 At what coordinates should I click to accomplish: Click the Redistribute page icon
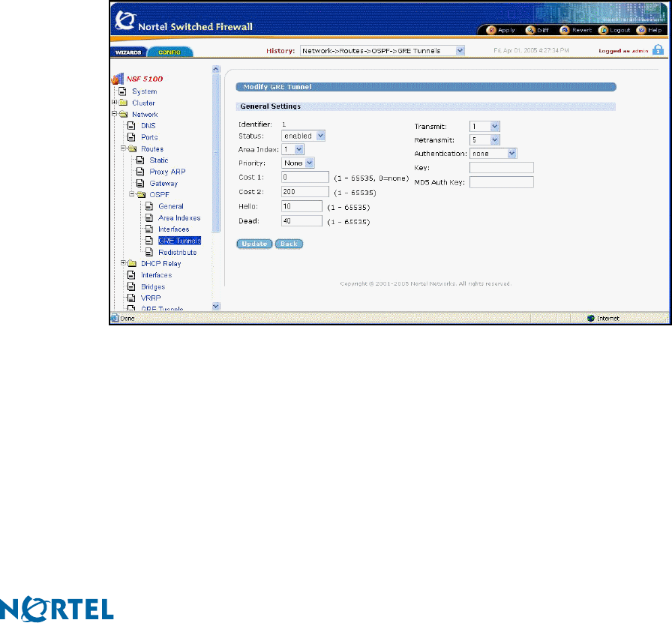pyautogui.click(x=149, y=252)
